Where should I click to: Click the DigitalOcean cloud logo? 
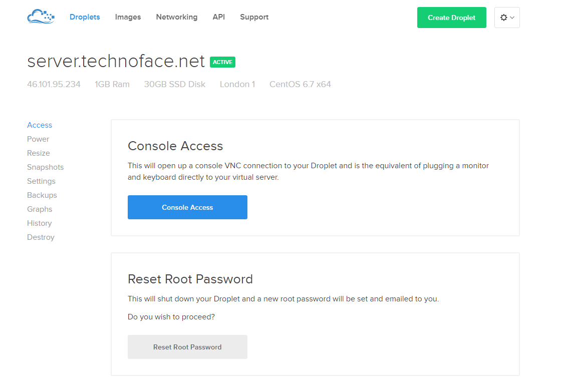(x=41, y=17)
